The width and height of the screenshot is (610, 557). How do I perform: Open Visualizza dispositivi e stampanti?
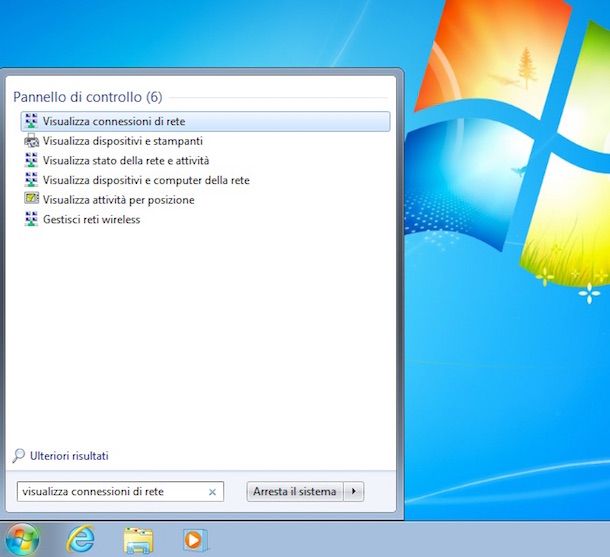[123, 141]
